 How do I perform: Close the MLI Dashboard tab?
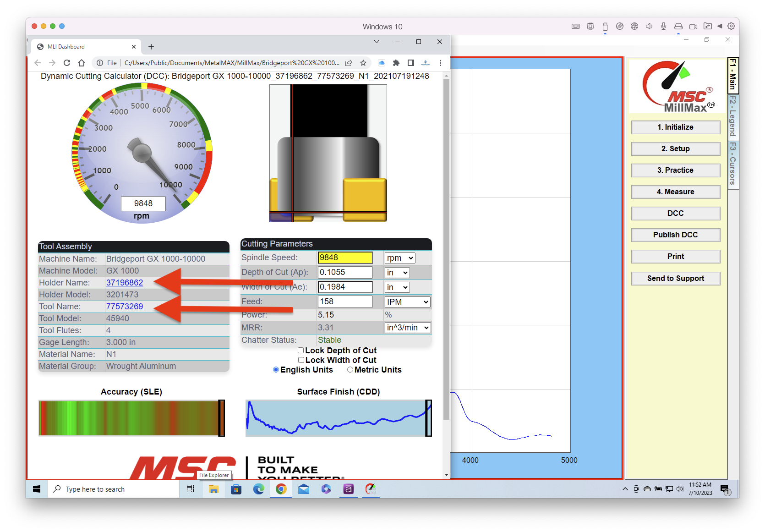[x=134, y=47]
